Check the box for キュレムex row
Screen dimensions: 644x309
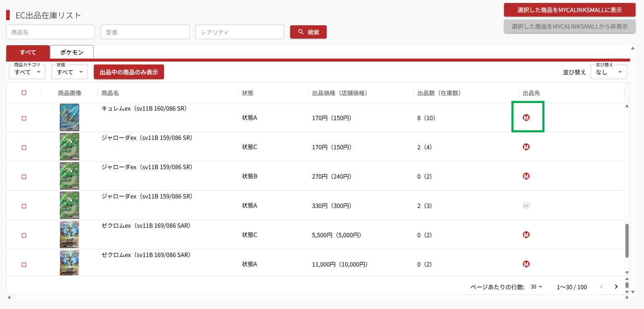click(x=24, y=118)
